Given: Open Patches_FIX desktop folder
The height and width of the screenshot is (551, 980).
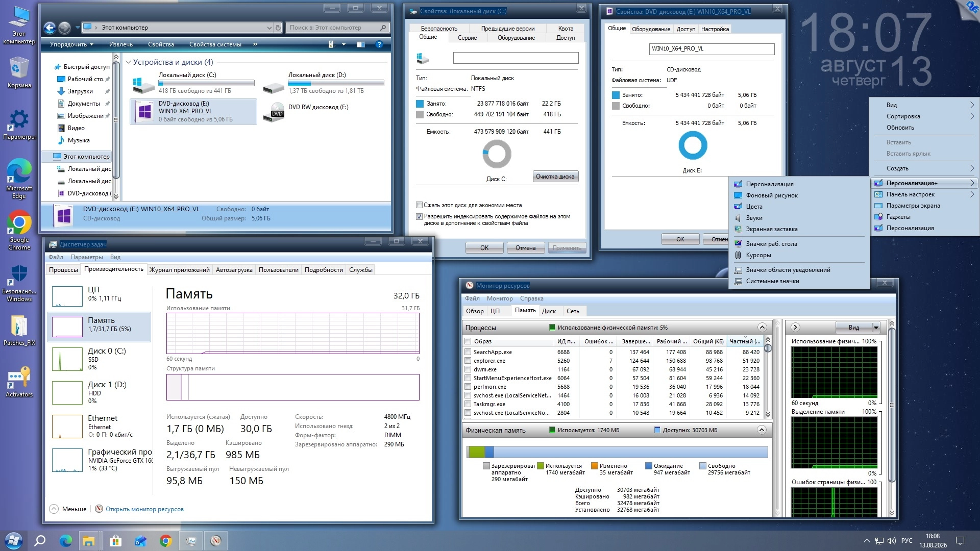Looking at the screenshot, I should coord(19,330).
